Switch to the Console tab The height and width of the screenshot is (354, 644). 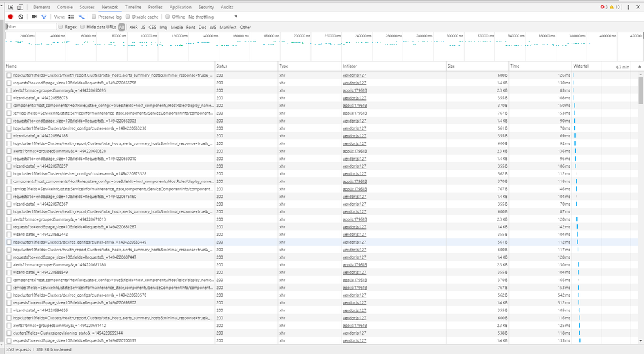pyautogui.click(x=65, y=6)
